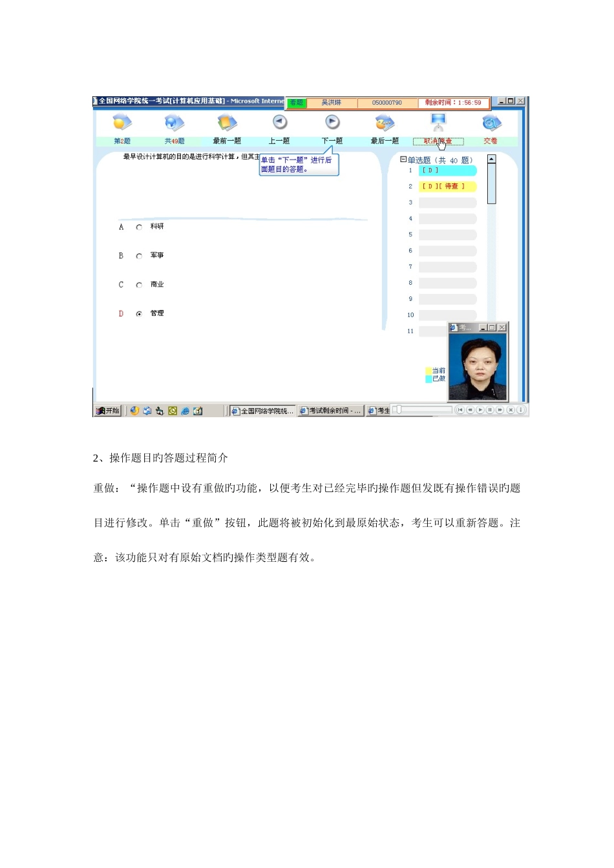Click the cyan 已做 legend swatch

[429, 378]
